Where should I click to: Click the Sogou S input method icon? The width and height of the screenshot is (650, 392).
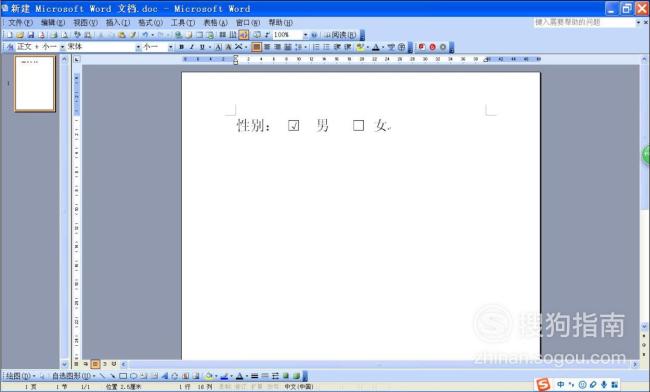[x=543, y=385]
